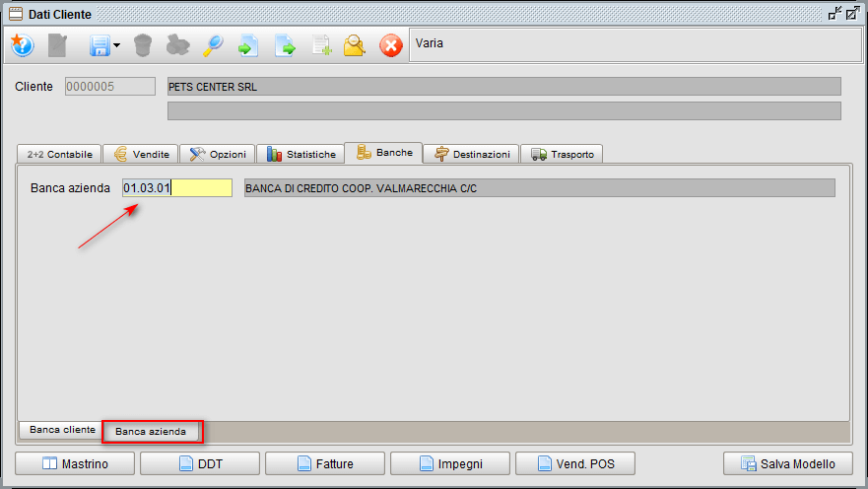
Task: Select the Banche tab
Action: 383,152
